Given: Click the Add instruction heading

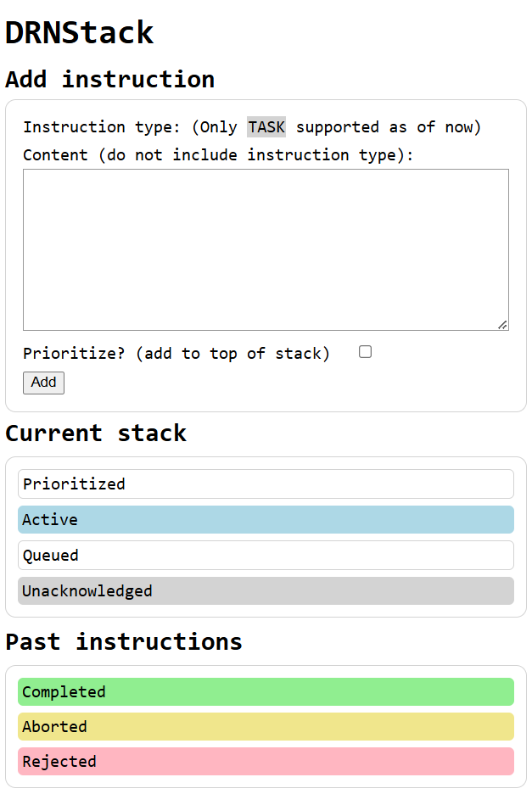Looking at the screenshot, I should pyautogui.click(x=109, y=79).
